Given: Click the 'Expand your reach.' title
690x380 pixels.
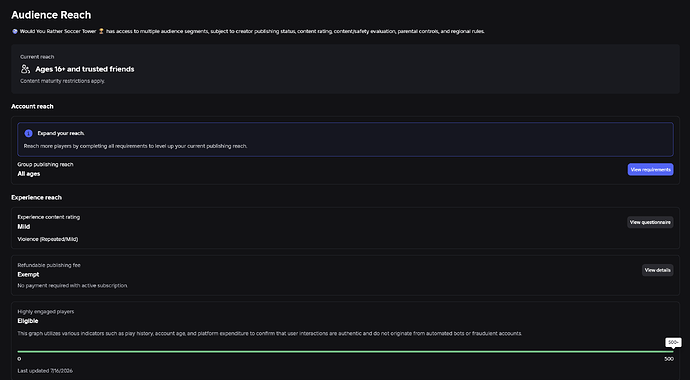Looking at the screenshot, I should pos(61,133).
